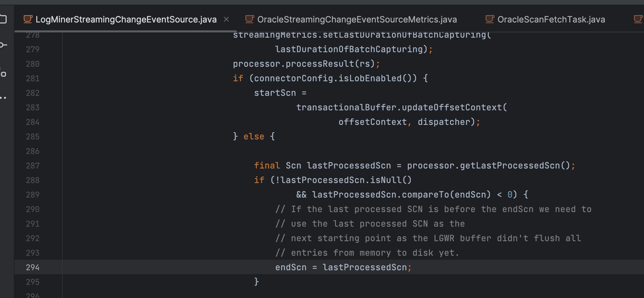
Task: Click Java file icon on LogMinerStreamingChangeEventSource tab
Action: (28, 19)
